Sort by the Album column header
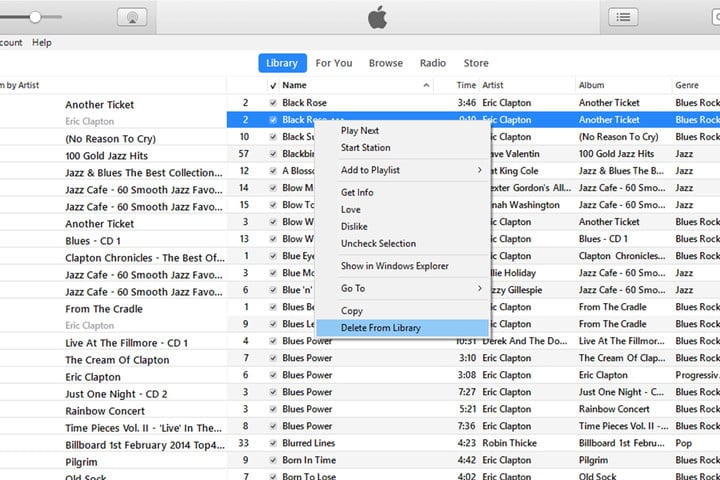 [591, 85]
